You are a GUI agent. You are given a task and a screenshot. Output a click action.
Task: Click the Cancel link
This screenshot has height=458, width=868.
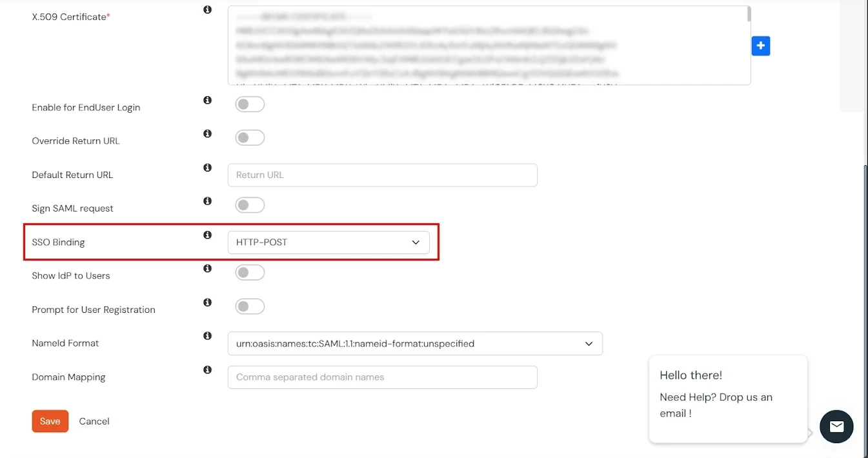pos(94,421)
